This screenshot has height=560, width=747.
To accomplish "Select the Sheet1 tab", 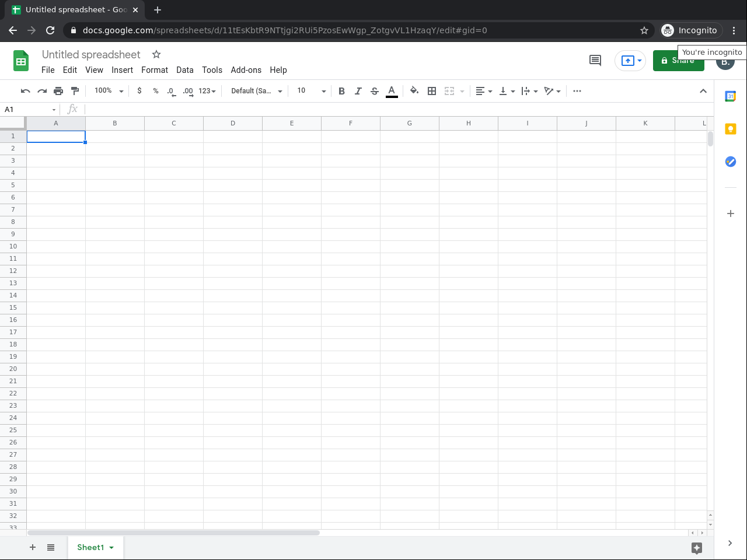I will click(x=95, y=547).
